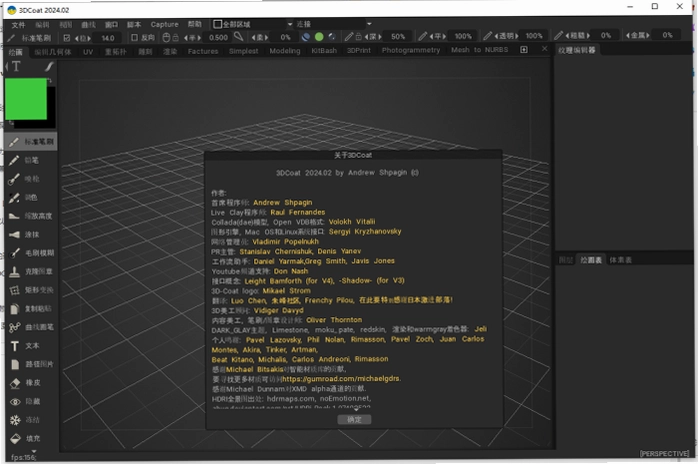The image size is (698, 464).
Task: Increase the 粗糙 roughness value with right arrow
Action: click(588, 35)
